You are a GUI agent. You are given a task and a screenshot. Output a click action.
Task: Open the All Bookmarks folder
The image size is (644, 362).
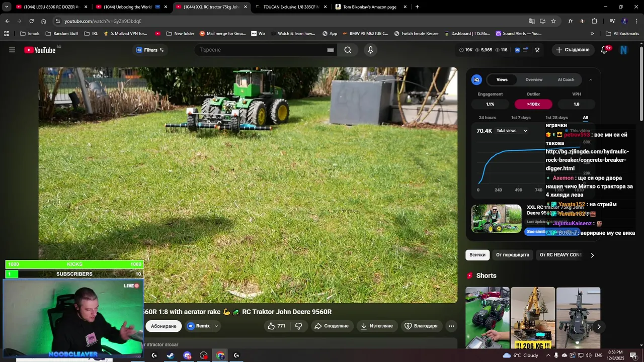click(622, 34)
